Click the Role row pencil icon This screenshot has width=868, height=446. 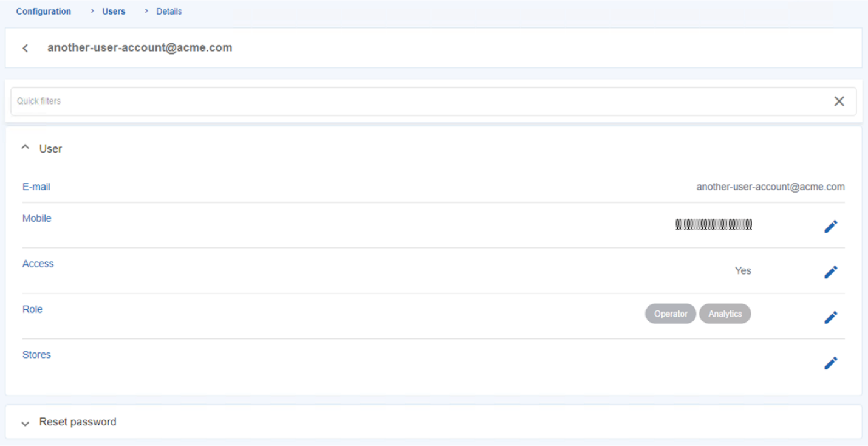[x=830, y=317]
